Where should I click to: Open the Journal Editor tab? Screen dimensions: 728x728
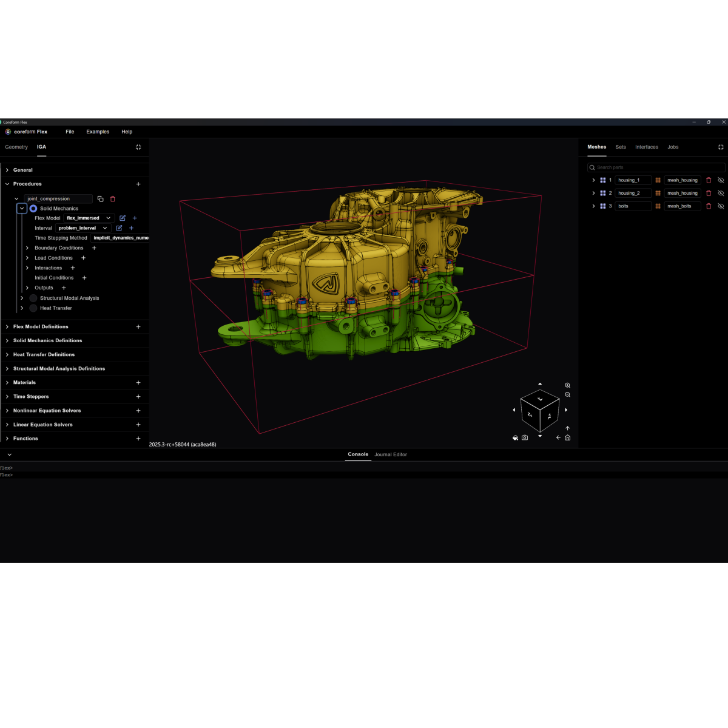(x=390, y=454)
